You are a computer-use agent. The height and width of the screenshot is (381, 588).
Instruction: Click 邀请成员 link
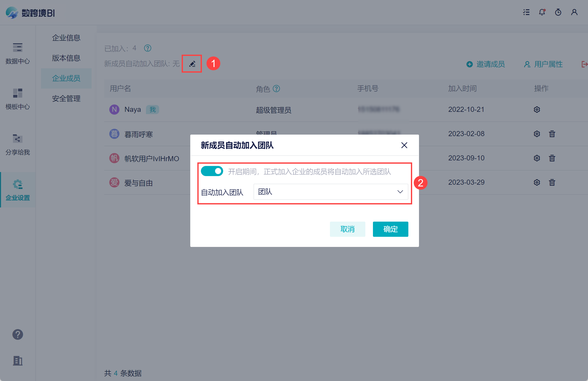point(486,64)
